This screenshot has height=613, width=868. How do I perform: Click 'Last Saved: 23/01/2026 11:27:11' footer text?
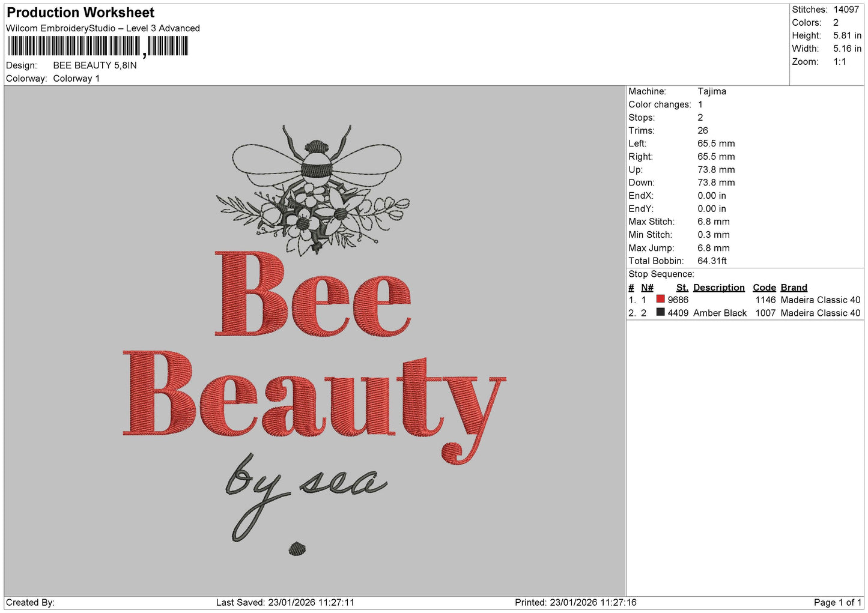[x=285, y=603]
